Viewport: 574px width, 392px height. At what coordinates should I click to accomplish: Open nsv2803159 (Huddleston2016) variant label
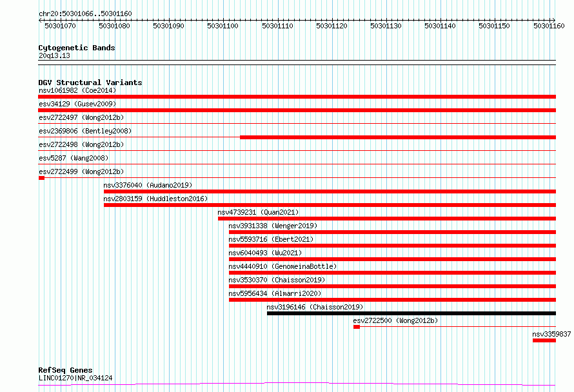155,199
